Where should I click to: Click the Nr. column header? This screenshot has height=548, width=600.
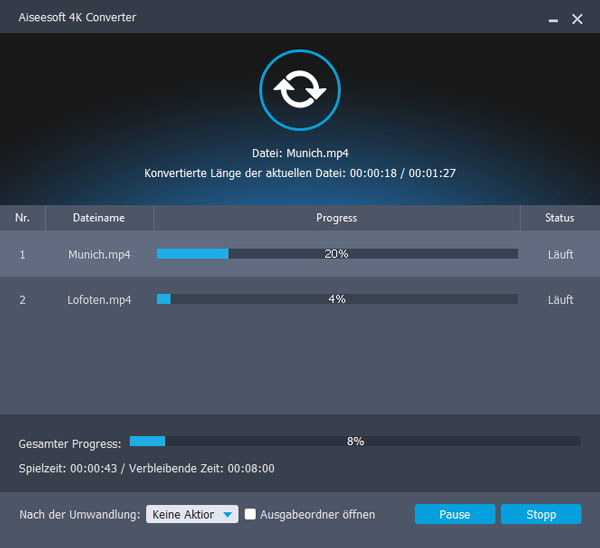22,218
